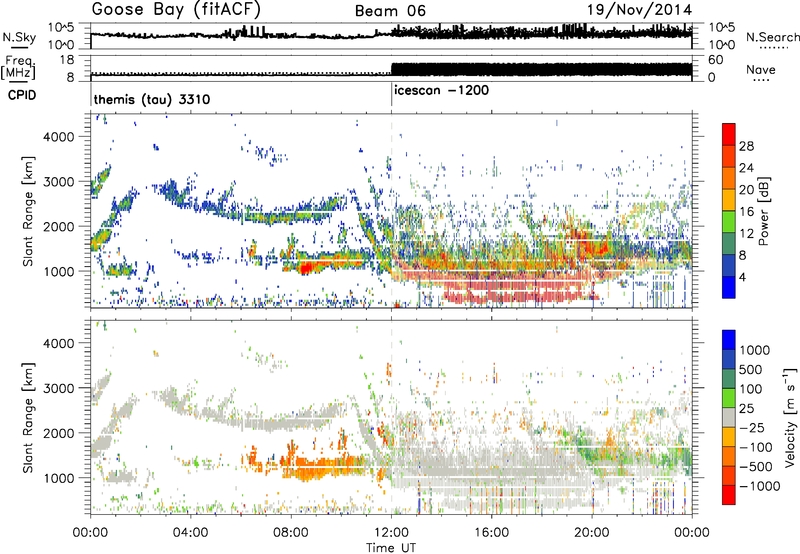Click the date '19/Nov/2014'

[x=639, y=10]
